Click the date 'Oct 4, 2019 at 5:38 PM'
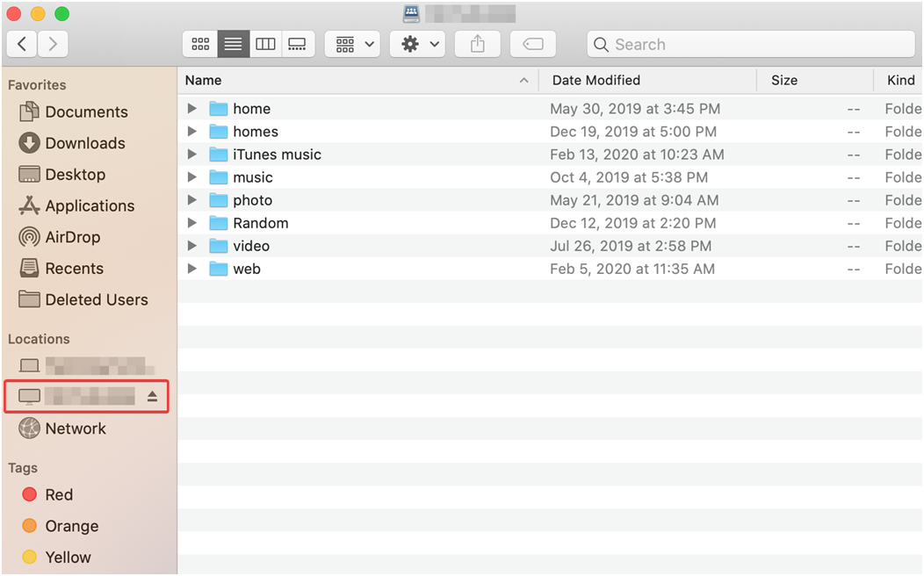 coord(629,177)
